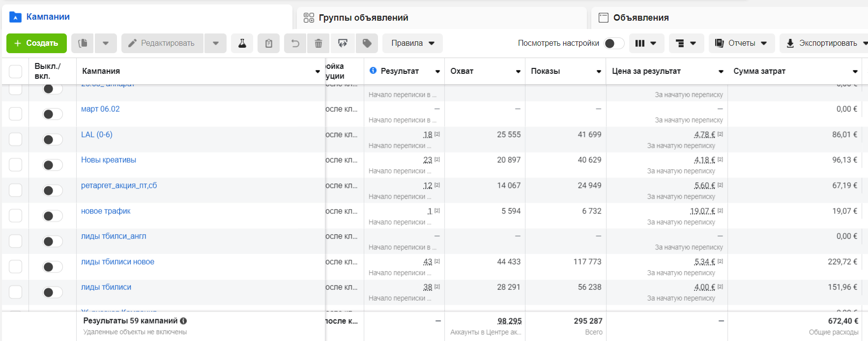
Task: Click the Редактировать button
Action: coord(162,43)
